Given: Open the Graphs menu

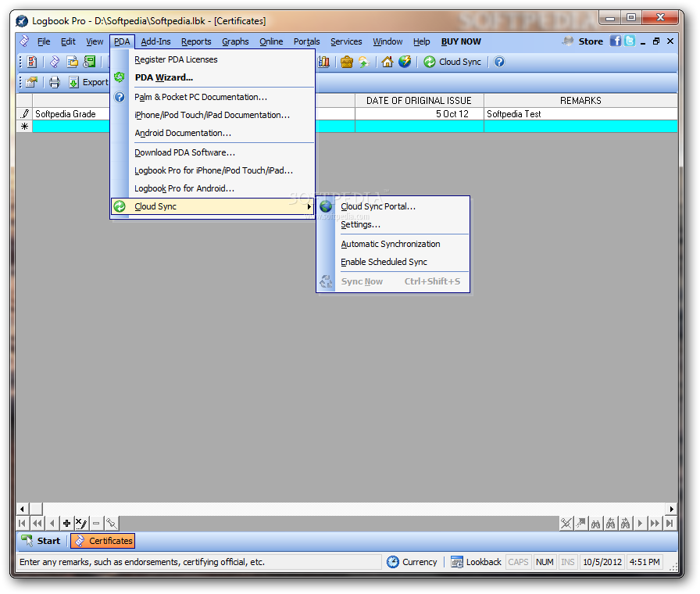Looking at the screenshot, I should click(x=235, y=41).
